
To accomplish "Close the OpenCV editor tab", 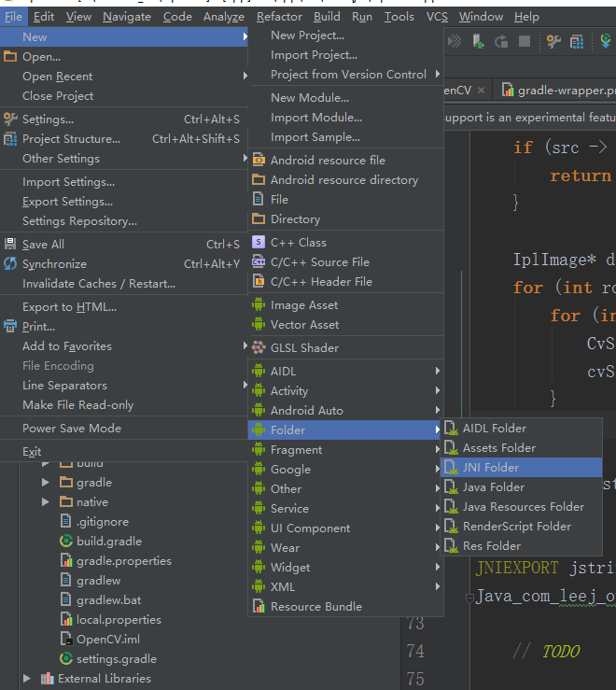I will 481,90.
